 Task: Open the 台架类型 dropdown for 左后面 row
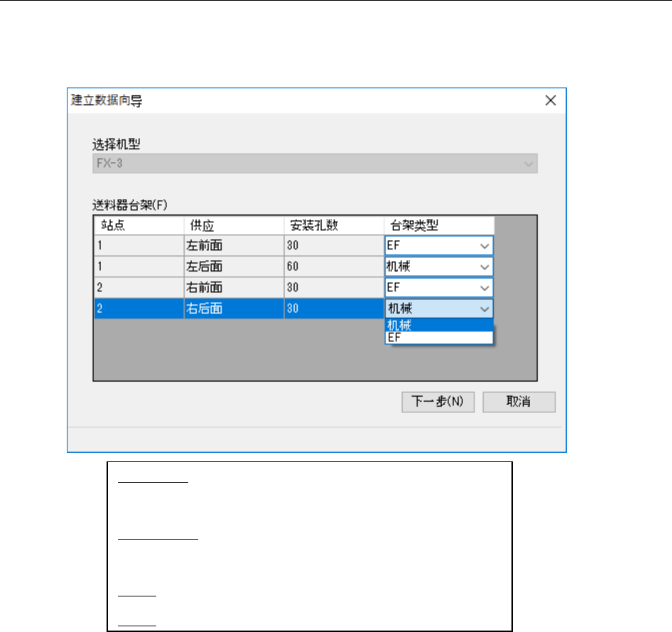[x=439, y=267]
